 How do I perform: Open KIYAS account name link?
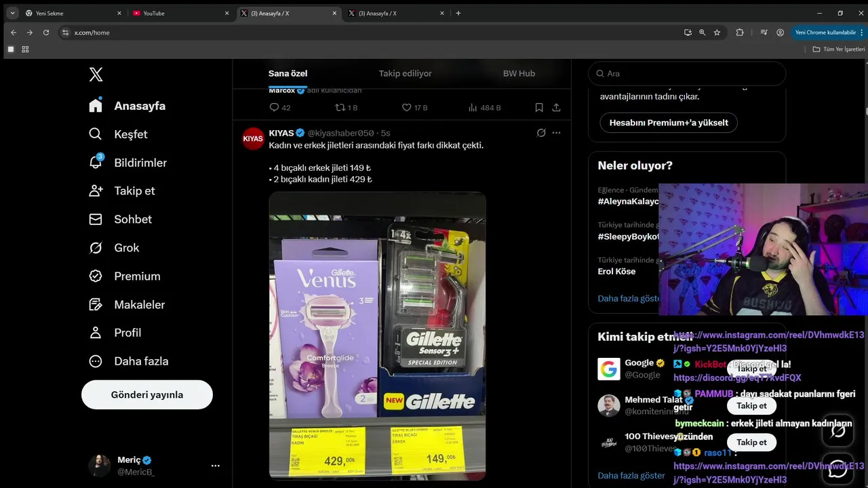point(281,133)
